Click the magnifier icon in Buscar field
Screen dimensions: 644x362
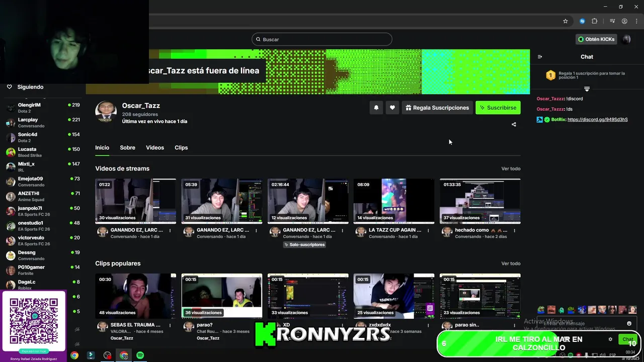tap(259, 39)
